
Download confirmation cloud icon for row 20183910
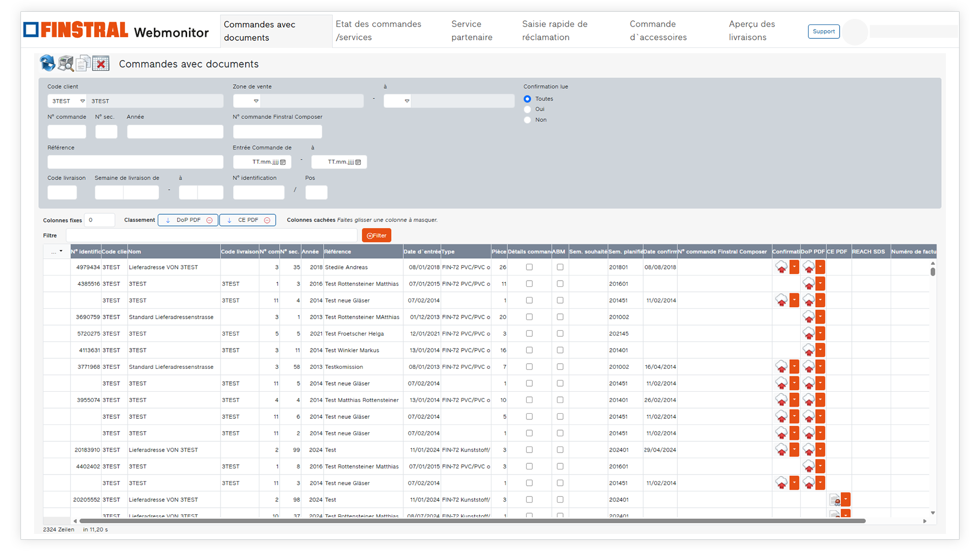pos(781,450)
